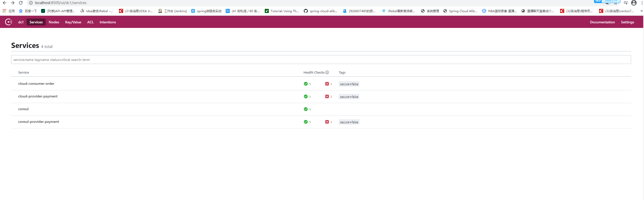Click the browser forward arrow
The width and height of the screenshot is (644, 200).
pos(13,3)
